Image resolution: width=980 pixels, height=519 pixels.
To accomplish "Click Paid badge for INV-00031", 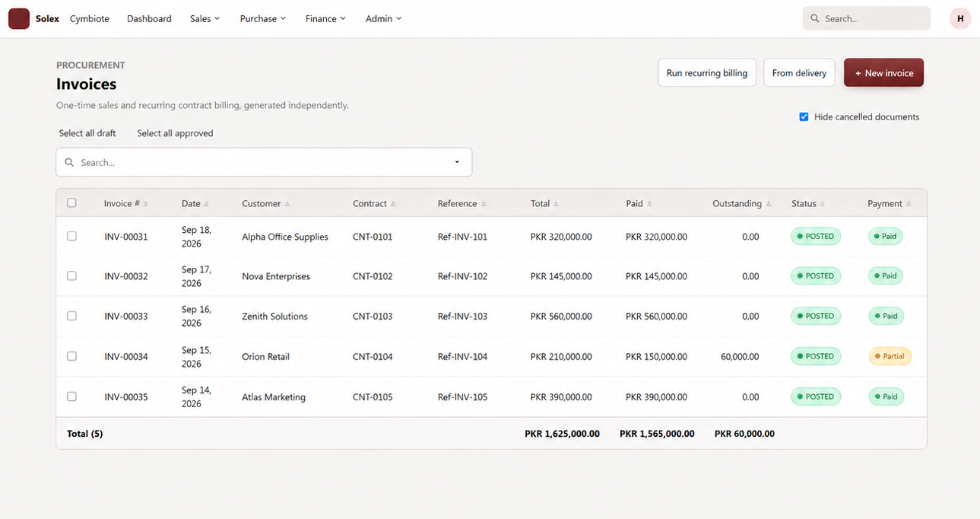I will tap(886, 237).
